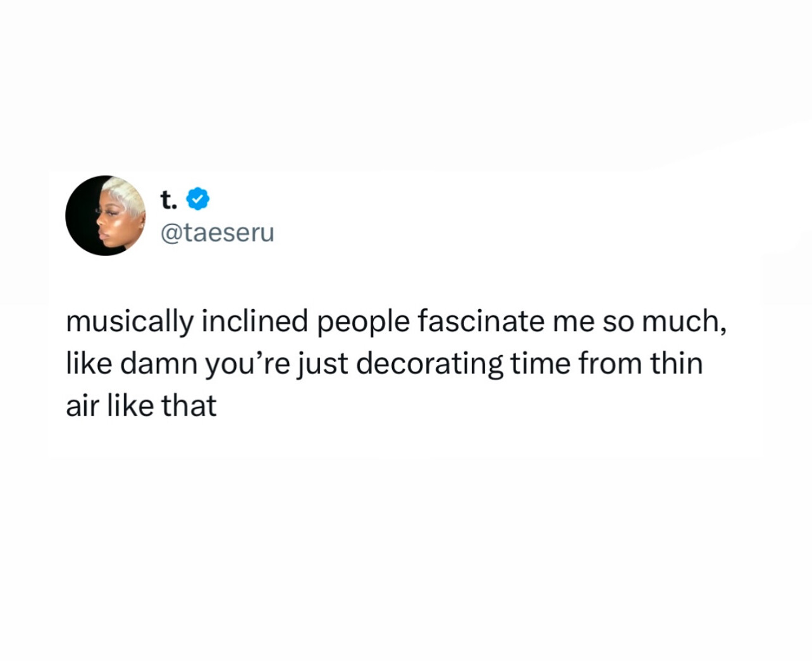Screen dimensions: 812x661
Task: Click the word "much," ending the first line
Action: [x=684, y=322]
